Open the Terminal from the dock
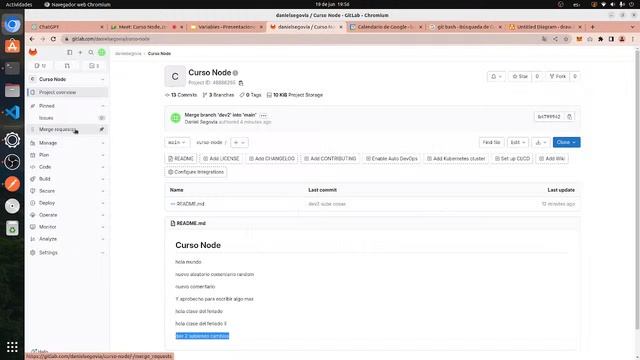This screenshot has height=360, width=640. tap(12, 68)
